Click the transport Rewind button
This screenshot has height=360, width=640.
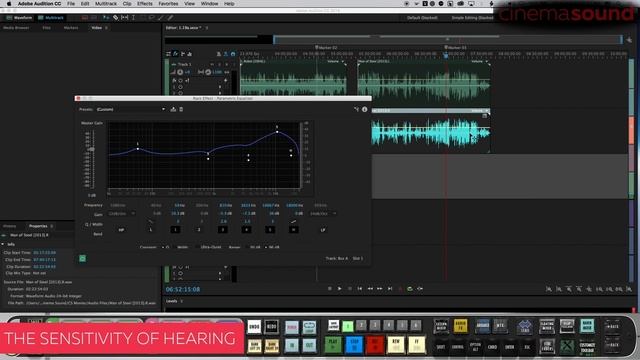tap(370, 289)
